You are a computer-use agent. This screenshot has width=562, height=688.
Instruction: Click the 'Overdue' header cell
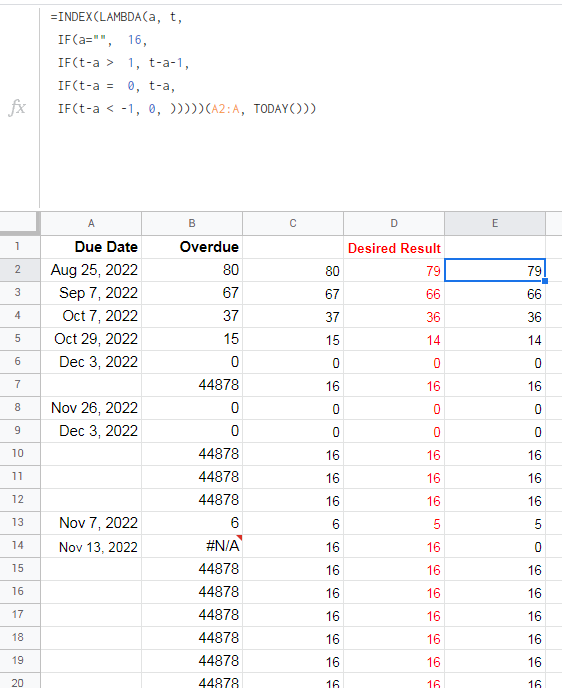(x=192, y=247)
